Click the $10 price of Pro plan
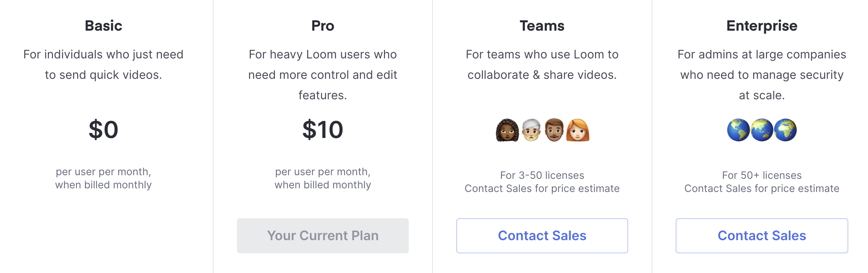The image size is (868, 273). pyautogui.click(x=323, y=130)
